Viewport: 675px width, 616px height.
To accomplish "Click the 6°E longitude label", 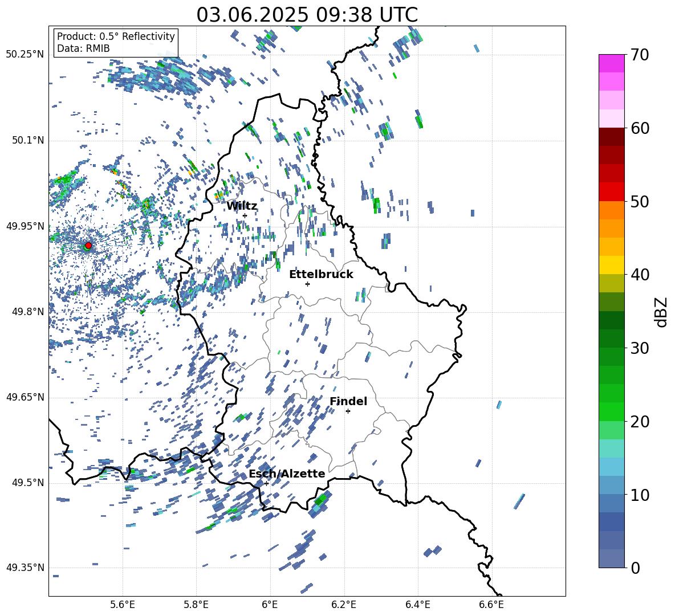I will coord(270,605).
